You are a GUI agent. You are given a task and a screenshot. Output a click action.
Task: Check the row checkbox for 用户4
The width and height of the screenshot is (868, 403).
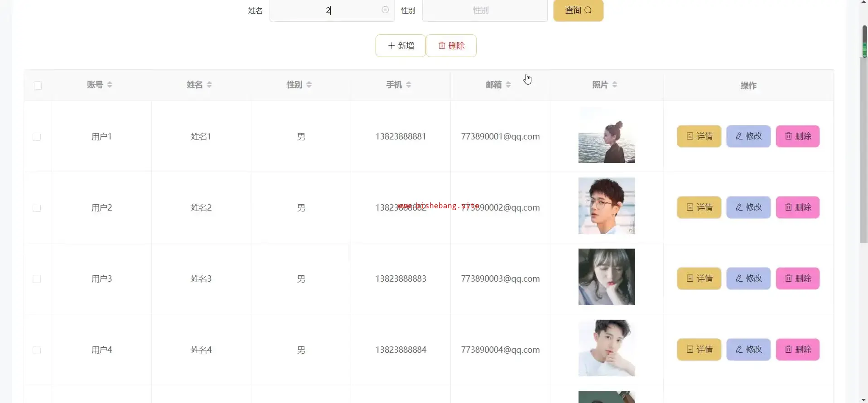(37, 350)
